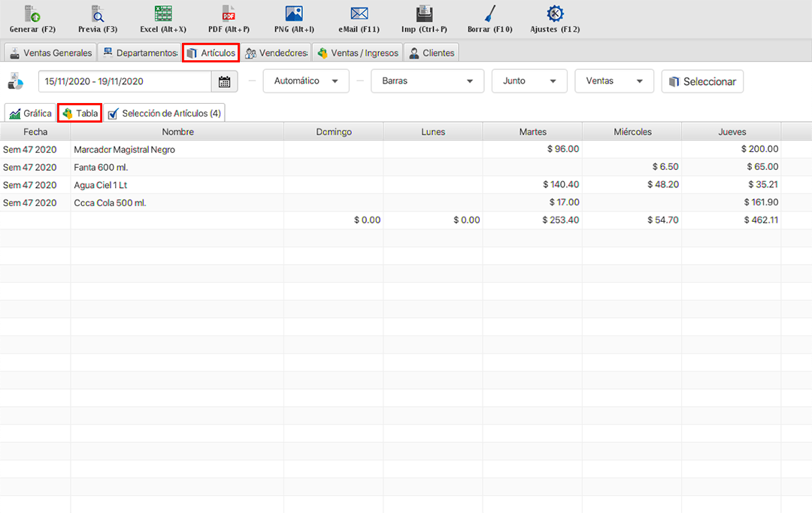Open Selección de Artículos (4) tab
The width and height of the screenshot is (812, 513).
click(165, 114)
